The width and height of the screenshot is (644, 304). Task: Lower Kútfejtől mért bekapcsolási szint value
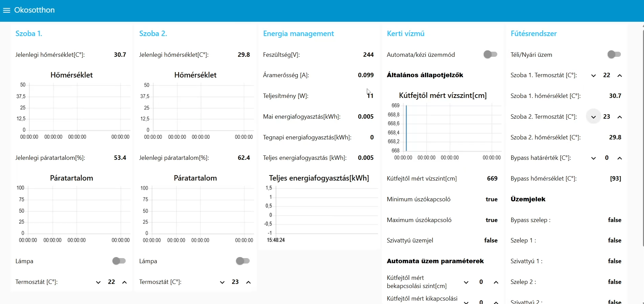point(466,282)
